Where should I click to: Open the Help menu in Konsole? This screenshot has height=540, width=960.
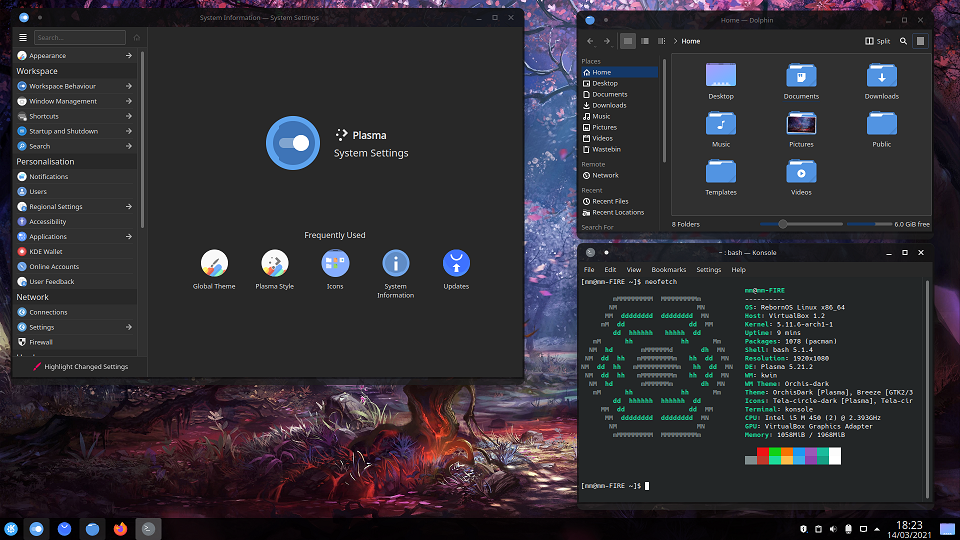pos(738,269)
